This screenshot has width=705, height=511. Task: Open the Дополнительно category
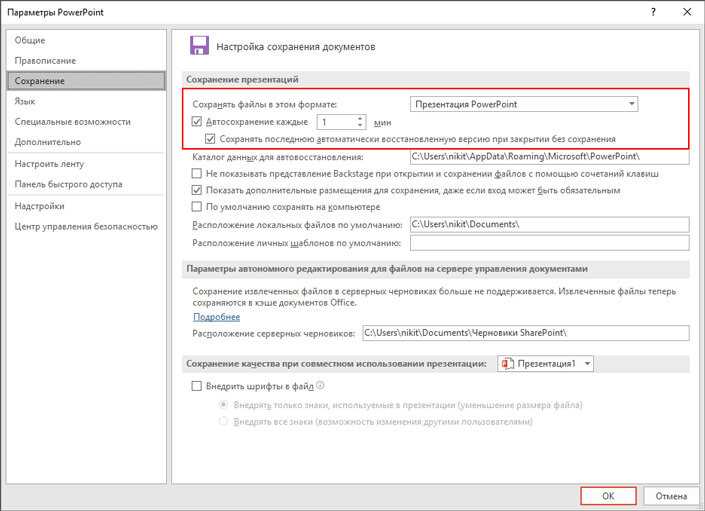(x=86, y=142)
